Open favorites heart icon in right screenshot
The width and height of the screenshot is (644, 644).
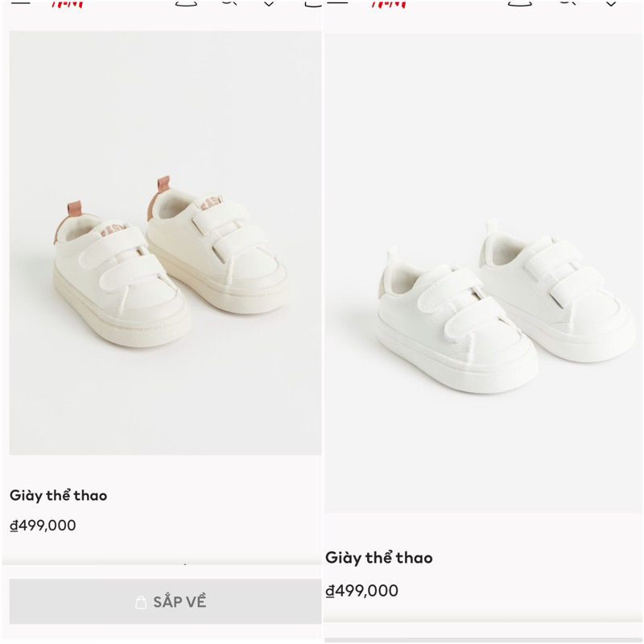coord(612,2)
